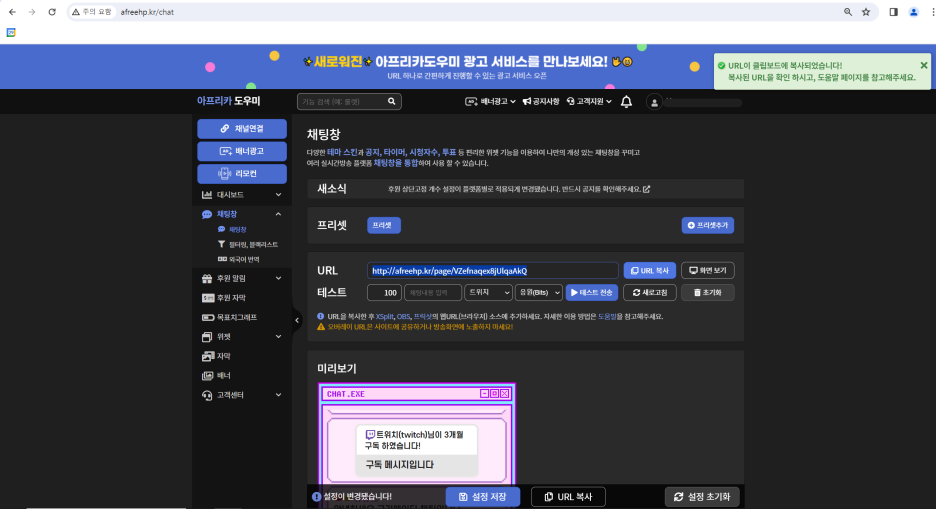This screenshot has height=509, width=936.
Task: Expand 대시보드 menu
Action: (242, 195)
